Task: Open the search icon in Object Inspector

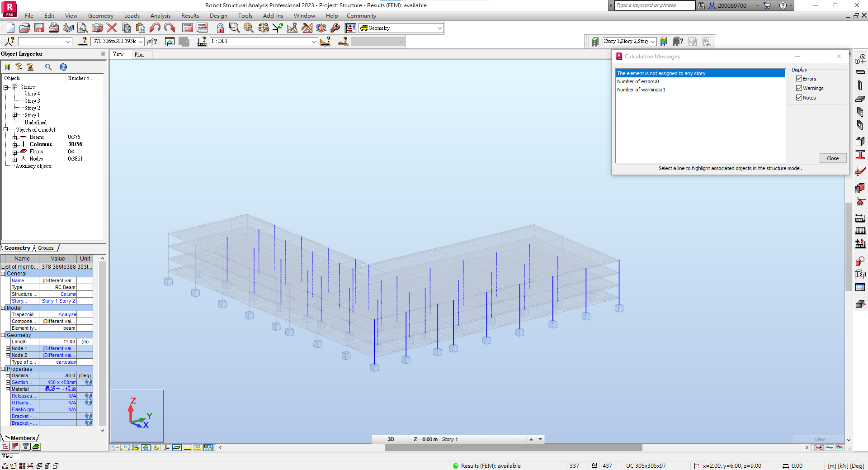Action: (x=48, y=67)
